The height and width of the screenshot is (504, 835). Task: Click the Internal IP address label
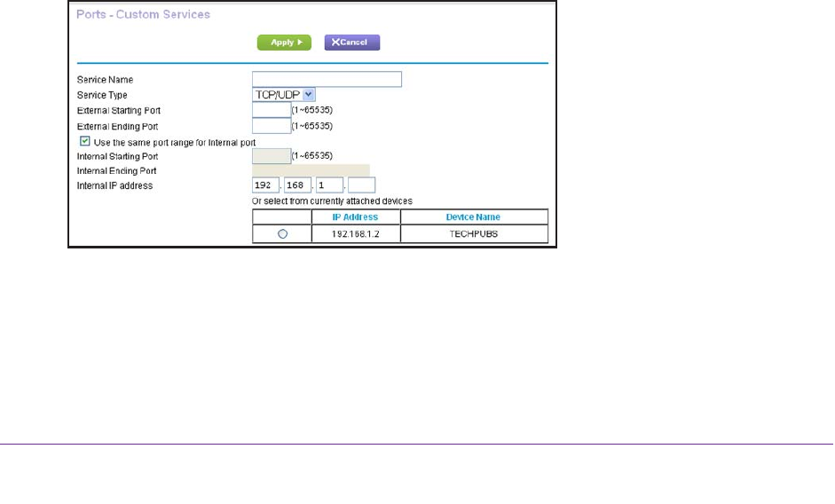point(114,185)
